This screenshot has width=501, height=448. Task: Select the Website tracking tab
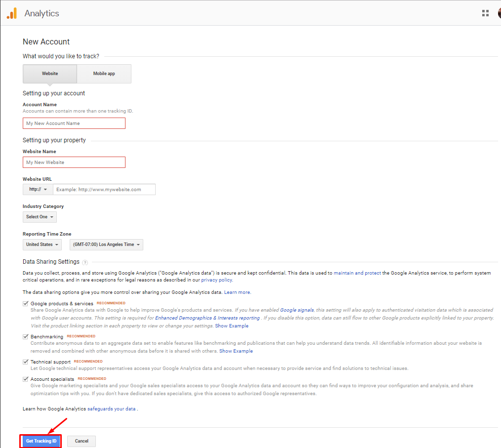coord(50,74)
